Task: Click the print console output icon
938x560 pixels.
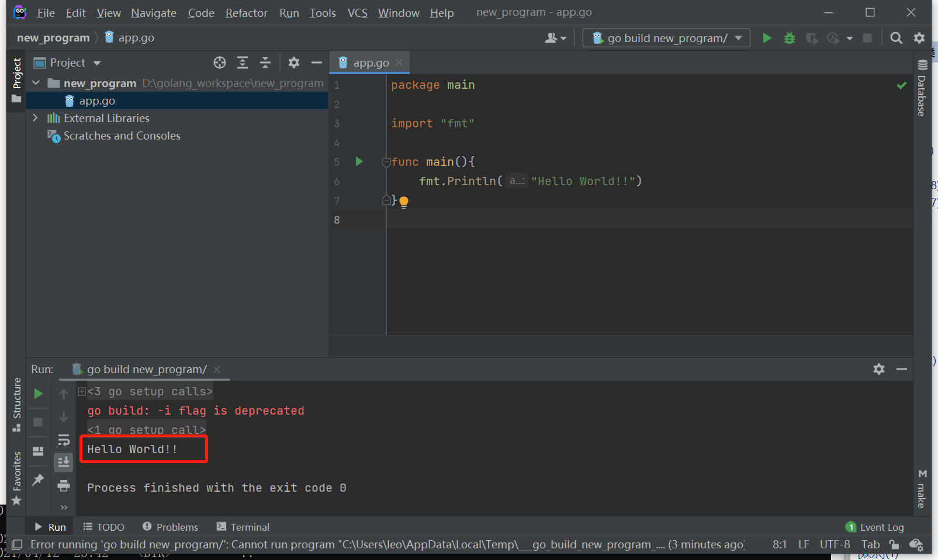Action: point(64,485)
